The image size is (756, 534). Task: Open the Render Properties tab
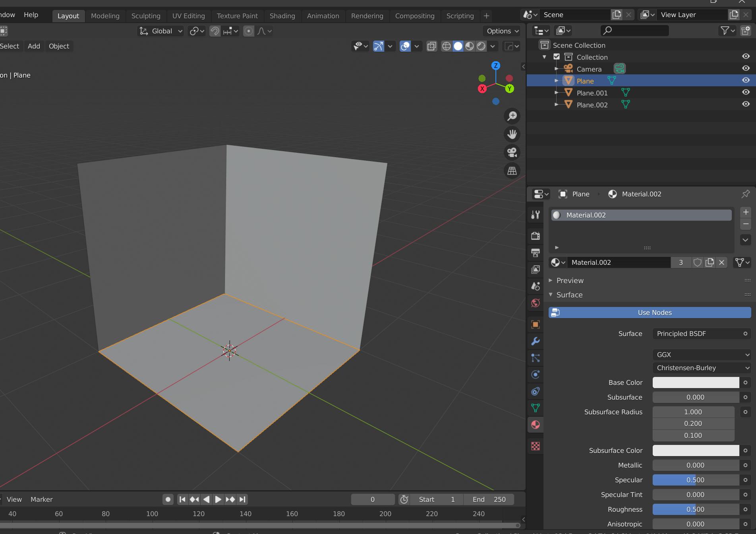(x=535, y=236)
